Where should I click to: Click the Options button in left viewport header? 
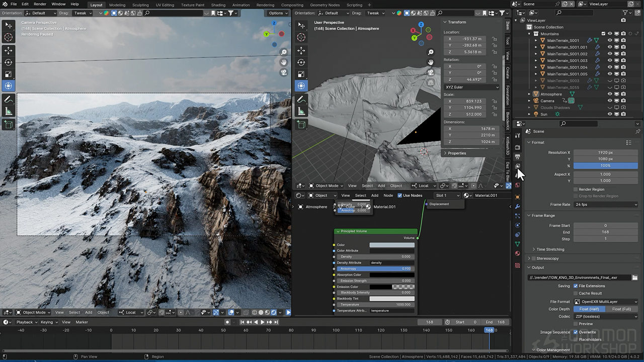tap(278, 13)
